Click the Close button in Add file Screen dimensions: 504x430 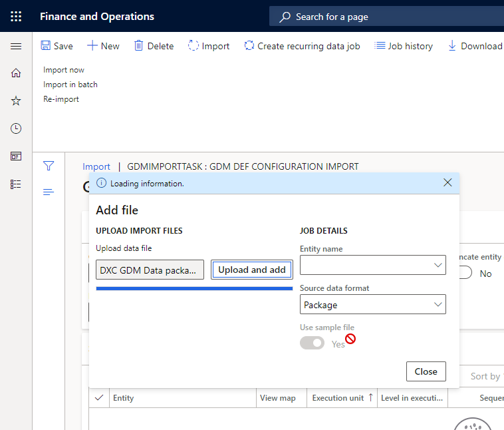coord(426,371)
